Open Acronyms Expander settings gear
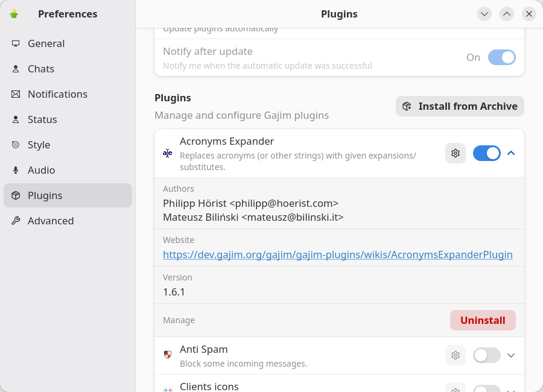Image resolution: width=543 pixels, height=392 pixels. (456, 153)
